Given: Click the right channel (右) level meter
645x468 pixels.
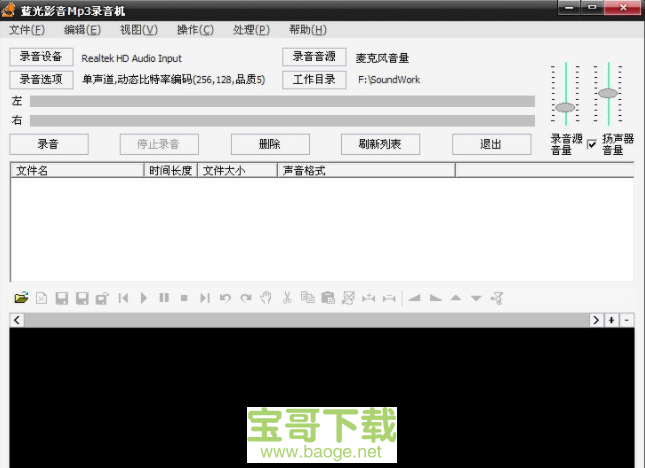Looking at the screenshot, I should 282,120.
